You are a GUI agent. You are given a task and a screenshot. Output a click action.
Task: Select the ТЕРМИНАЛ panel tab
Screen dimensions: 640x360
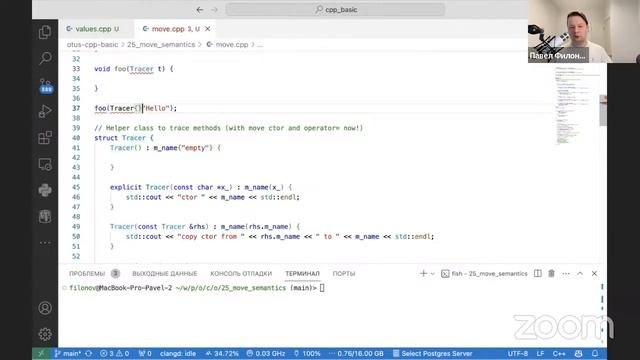click(x=302, y=273)
